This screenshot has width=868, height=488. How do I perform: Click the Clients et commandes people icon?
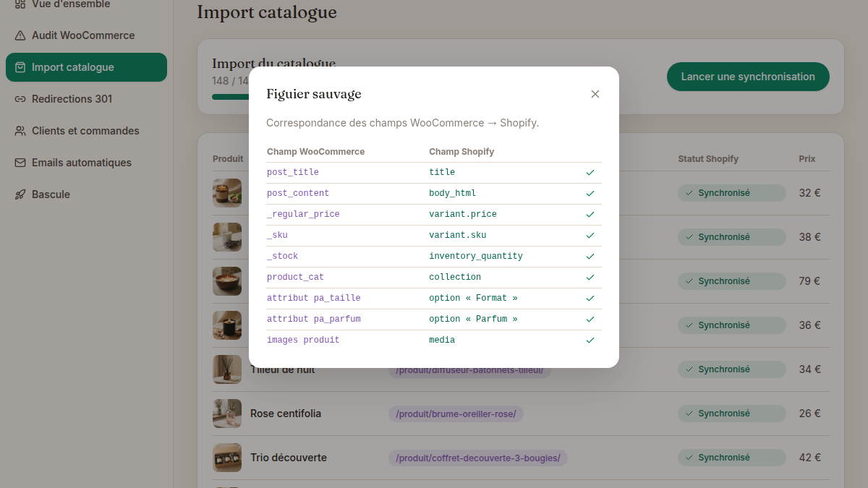coord(20,131)
